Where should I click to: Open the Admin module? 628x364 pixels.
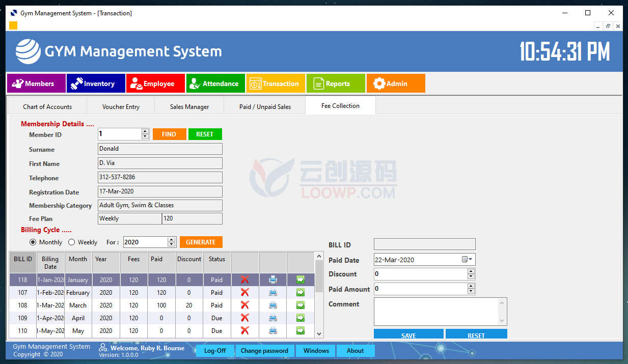click(396, 83)
